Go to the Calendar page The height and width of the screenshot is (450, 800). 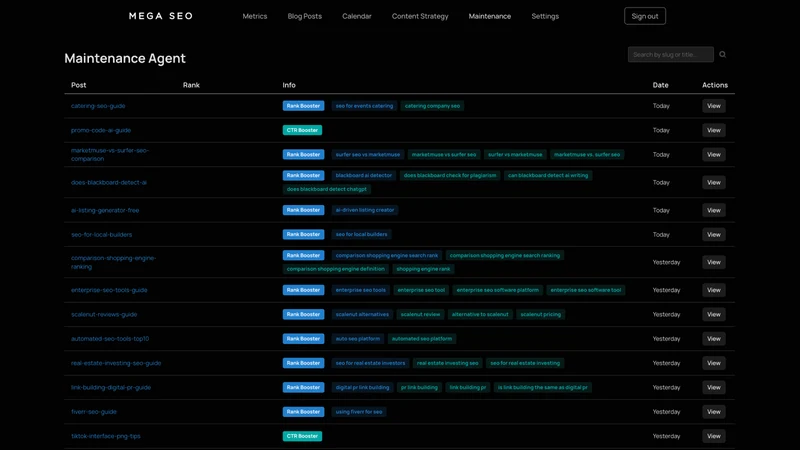click(x=357, y=16)
